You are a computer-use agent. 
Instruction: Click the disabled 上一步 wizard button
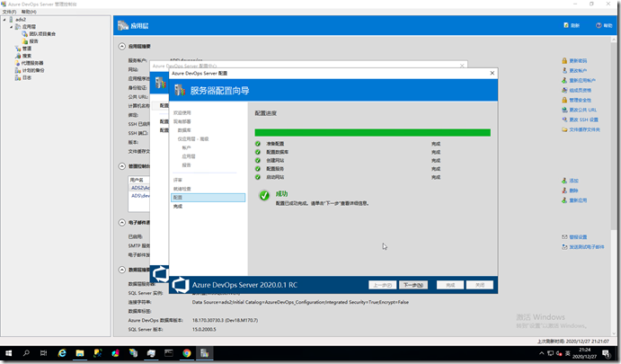tap(382, 285)
